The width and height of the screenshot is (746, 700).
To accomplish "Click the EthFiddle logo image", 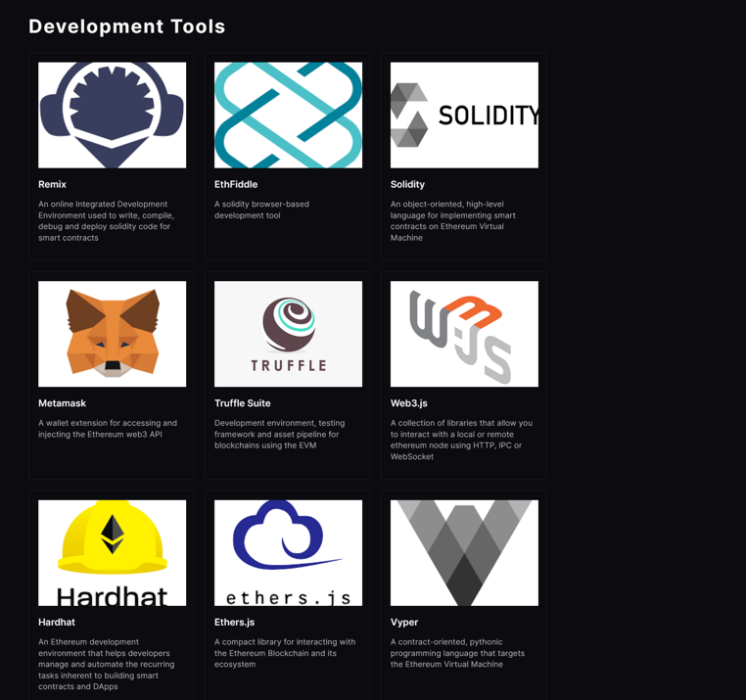I will [288, 115].
